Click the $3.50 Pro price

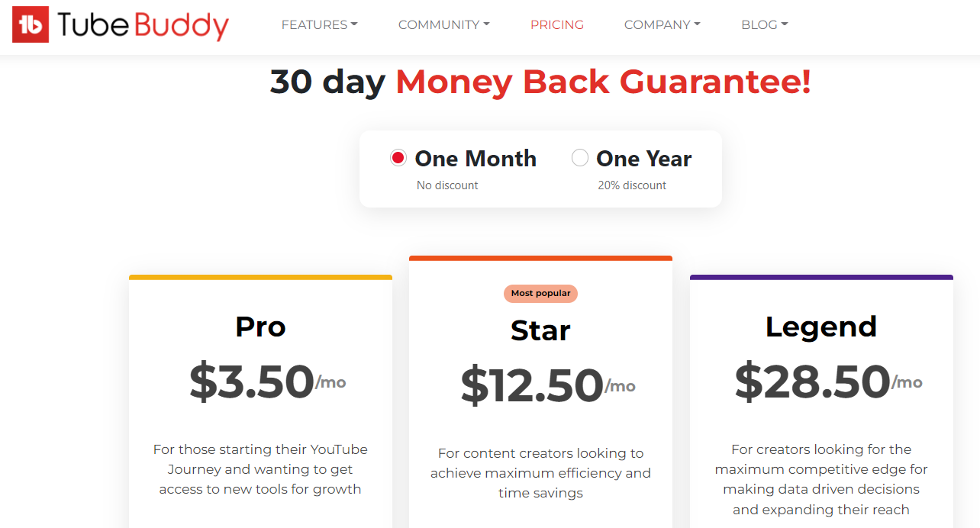click(252, 382)
